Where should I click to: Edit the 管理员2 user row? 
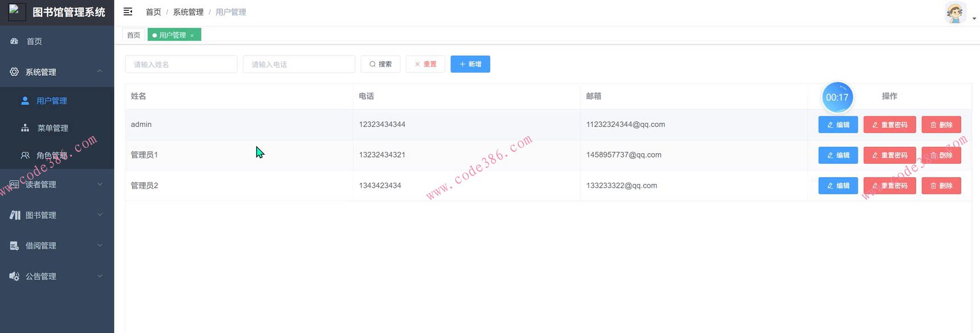click(x=838, y=186)
